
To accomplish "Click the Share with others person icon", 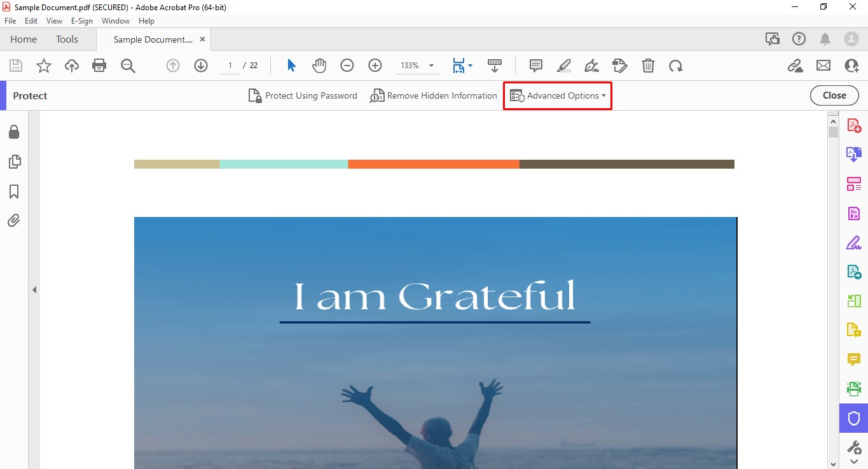I will (851, 66).
